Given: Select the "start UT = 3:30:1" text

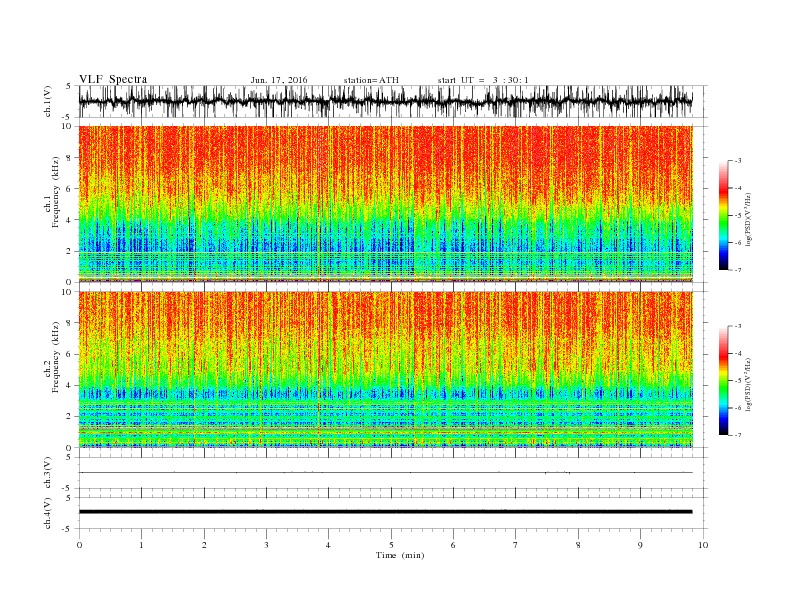Looking at the screenshot, I should (483, 80).
